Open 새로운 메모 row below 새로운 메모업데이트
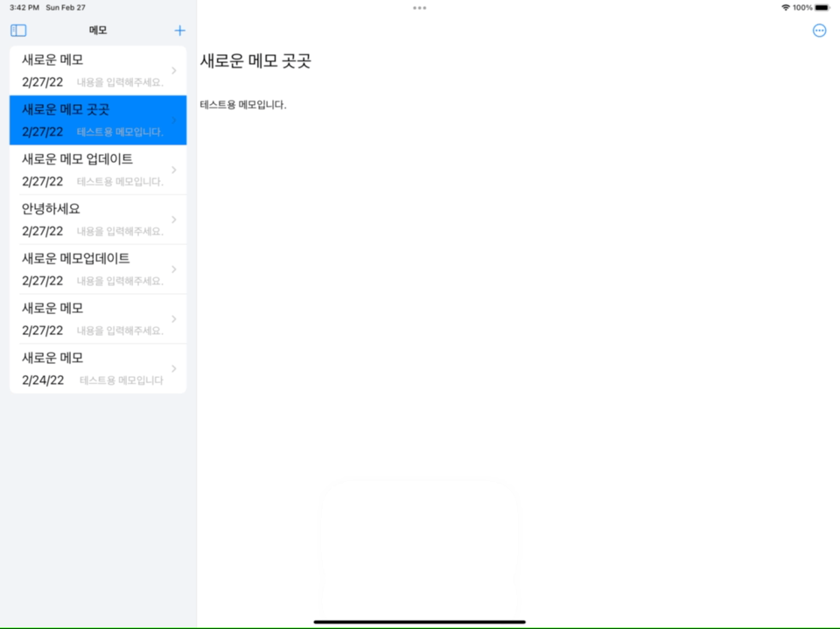 [98, 318]
